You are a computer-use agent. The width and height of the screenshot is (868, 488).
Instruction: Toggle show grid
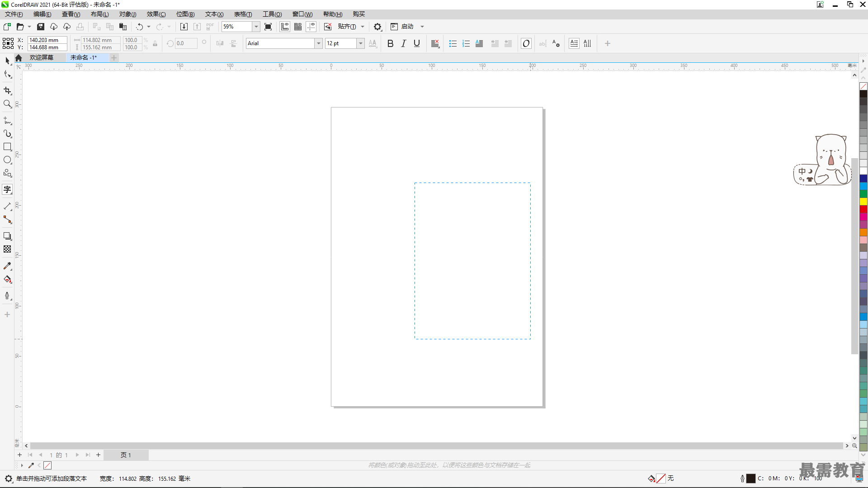tap(298, 27)
